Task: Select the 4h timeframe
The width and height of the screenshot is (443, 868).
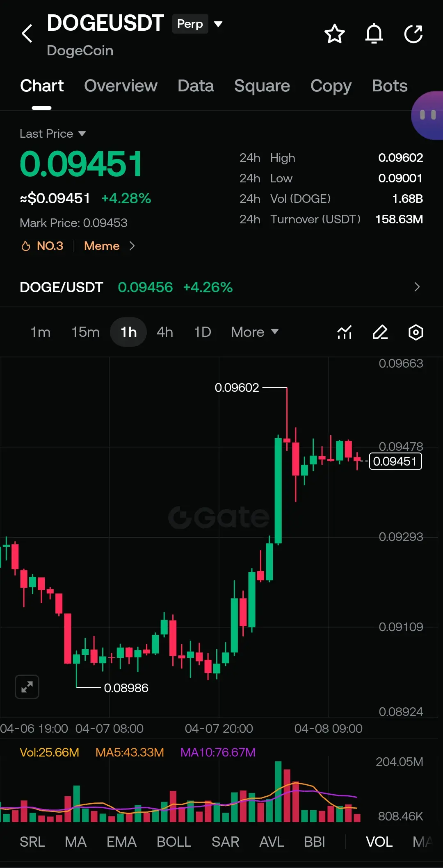Action: click(165, 332)
